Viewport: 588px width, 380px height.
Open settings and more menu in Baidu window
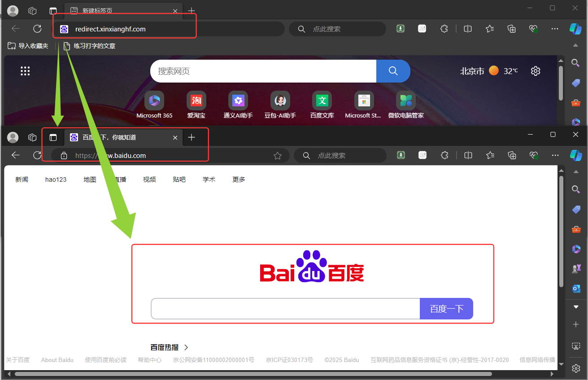pyautogui.click(x=555, y=155)
